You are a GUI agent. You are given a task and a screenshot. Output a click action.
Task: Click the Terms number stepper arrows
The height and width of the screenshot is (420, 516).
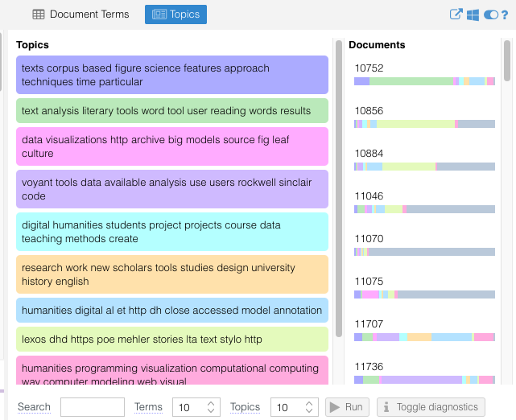coord(212,407)
